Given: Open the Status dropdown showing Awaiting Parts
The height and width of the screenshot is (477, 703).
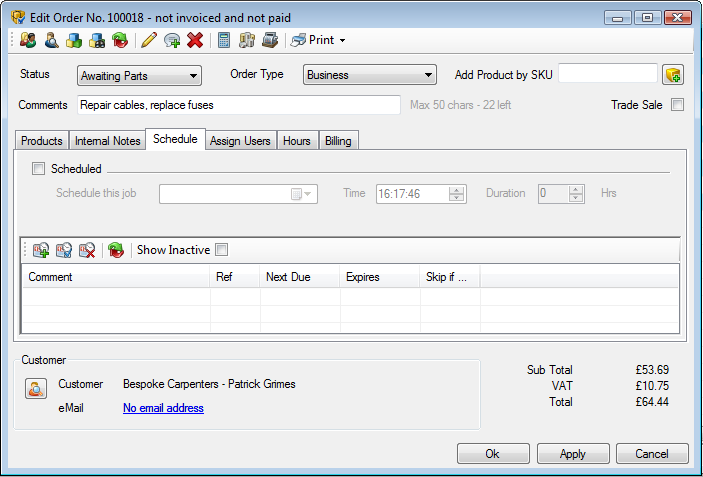Looking at the screenshot, I should pyautogui.click(x=139, y=75).
